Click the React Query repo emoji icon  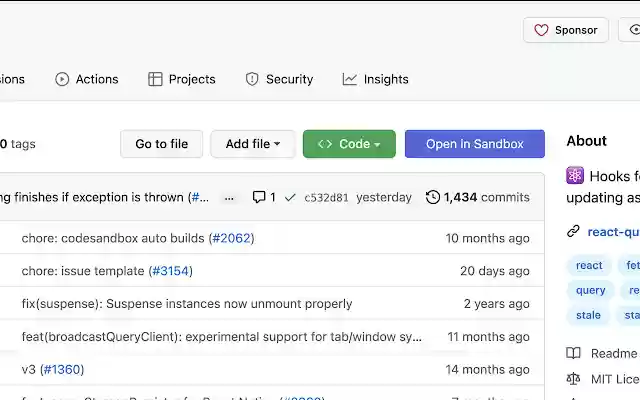click(575, 176)
